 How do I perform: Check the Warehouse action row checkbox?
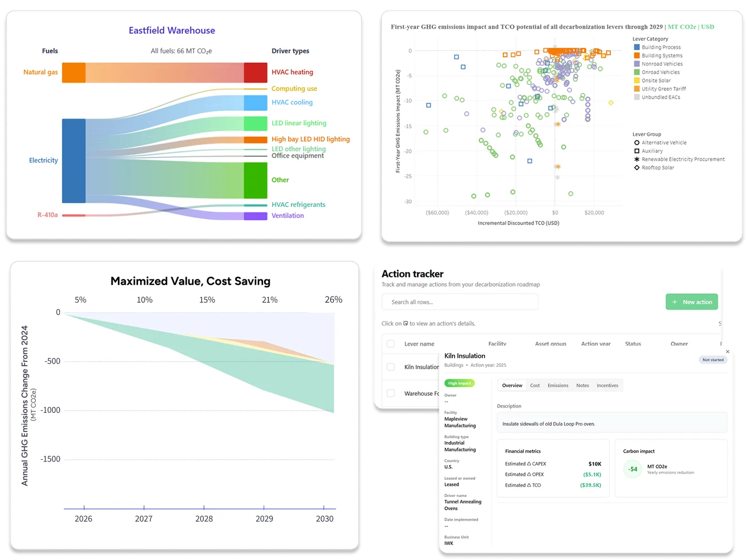tap(391, 394)
